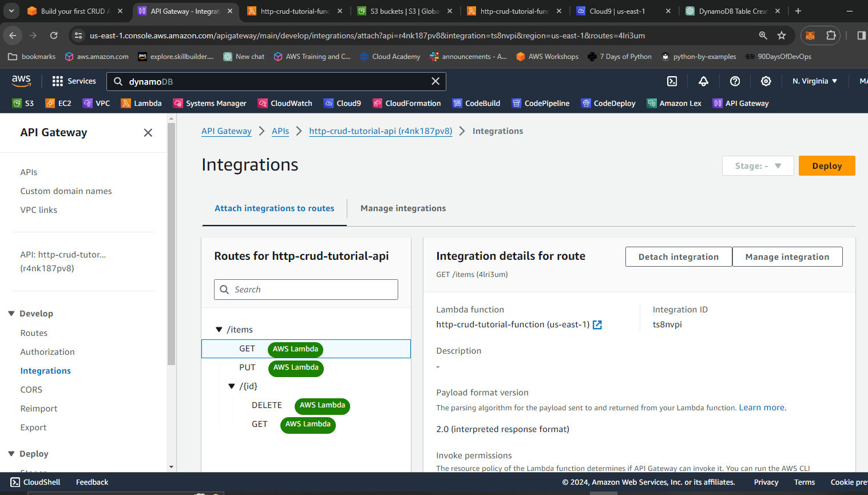Image resolution: width=868 pixels, height=495 pixels.
Task: Open the browser extensions puzzle icon
Action: [x=831, y=35]
